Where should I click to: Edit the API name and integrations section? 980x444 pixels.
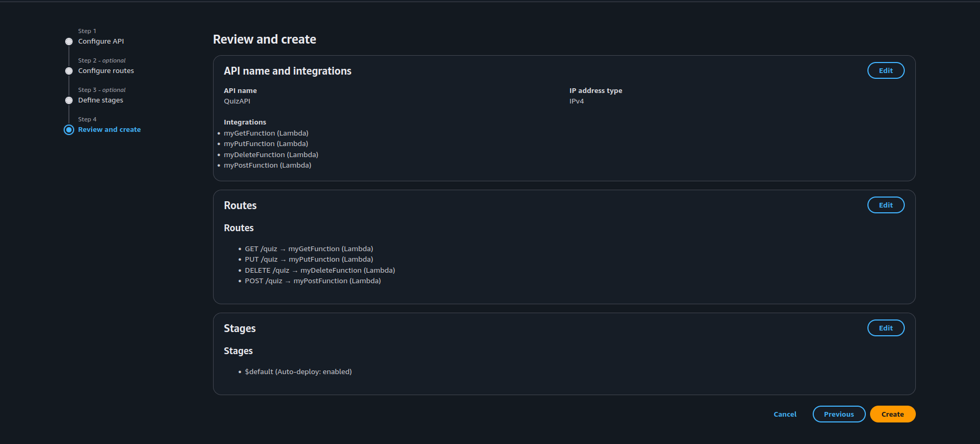885,70
